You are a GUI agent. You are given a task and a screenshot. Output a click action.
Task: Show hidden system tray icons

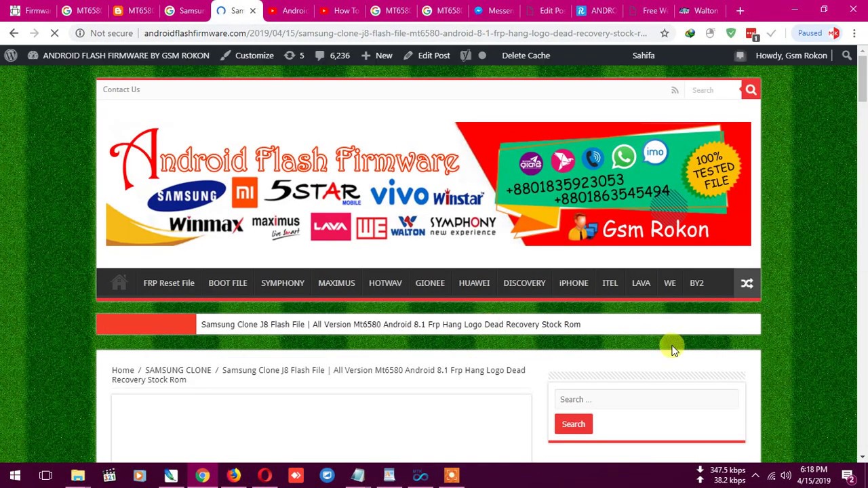click(x=755, y=475)
